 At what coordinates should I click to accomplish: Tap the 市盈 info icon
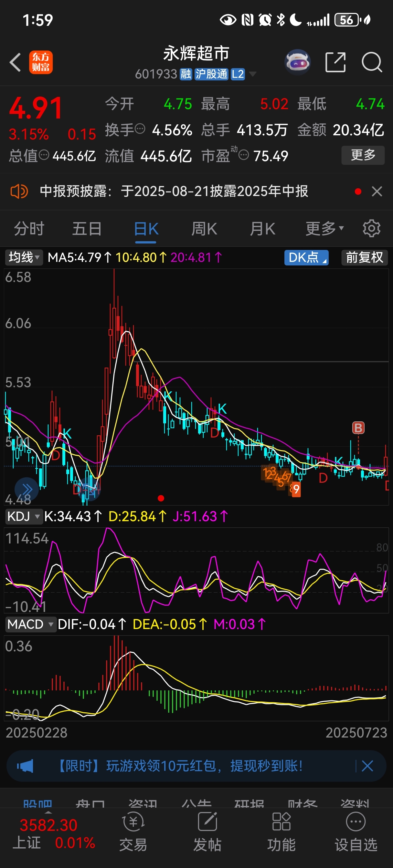(244, 155)
